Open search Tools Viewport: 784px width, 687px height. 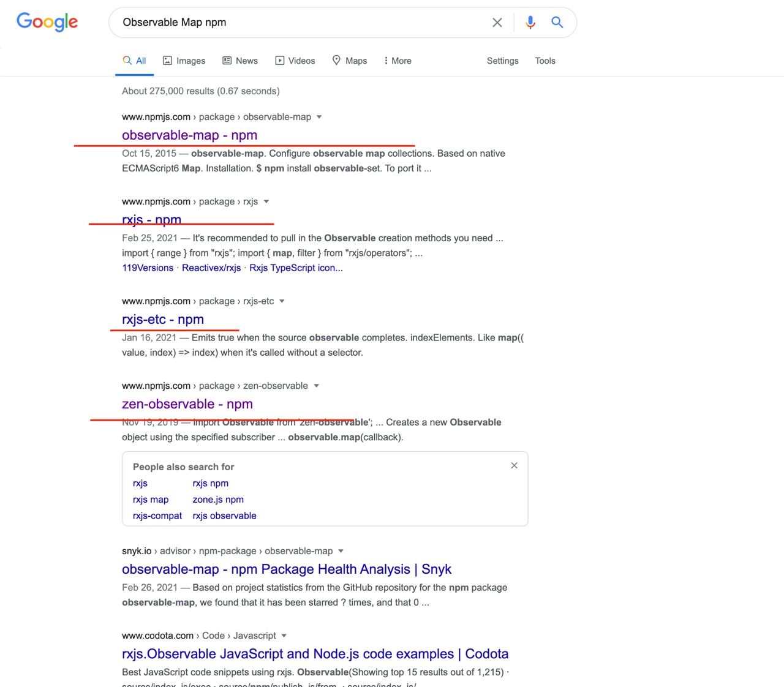(545, 61)
